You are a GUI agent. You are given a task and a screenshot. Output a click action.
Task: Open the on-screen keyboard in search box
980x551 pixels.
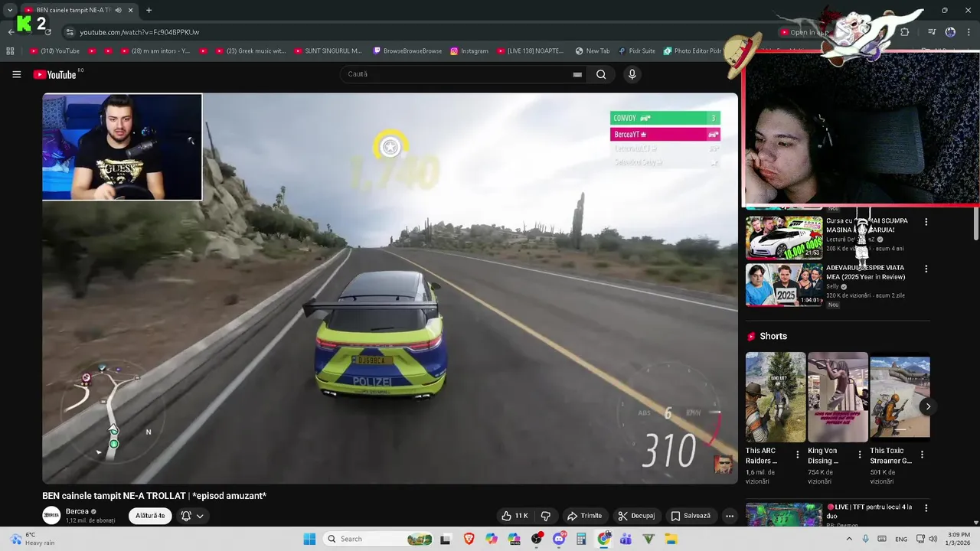point(577,74)
